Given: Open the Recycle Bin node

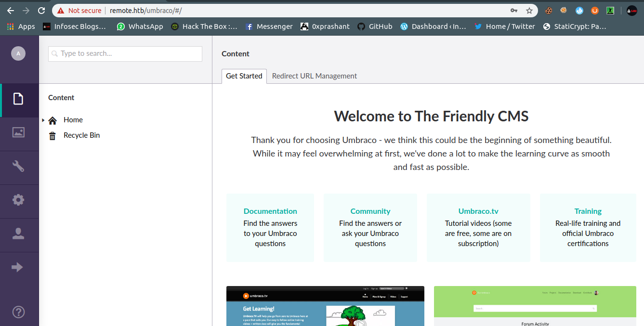Looking at the screenshot, I should click(81, 135).
